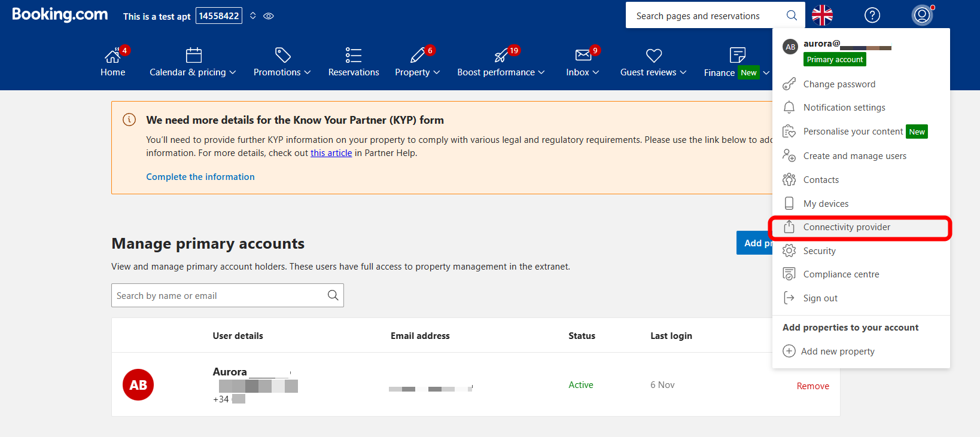The height and width of the screenshot is (437, 980).
Task: Click the help question mark icon
Action: pos(872,16)
